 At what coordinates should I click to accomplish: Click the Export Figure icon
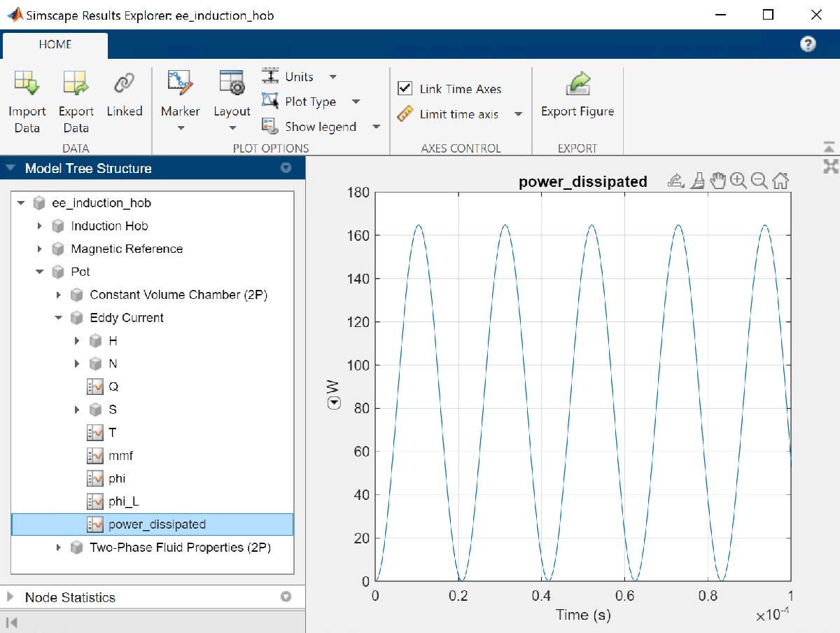click(x=577, y=84)
